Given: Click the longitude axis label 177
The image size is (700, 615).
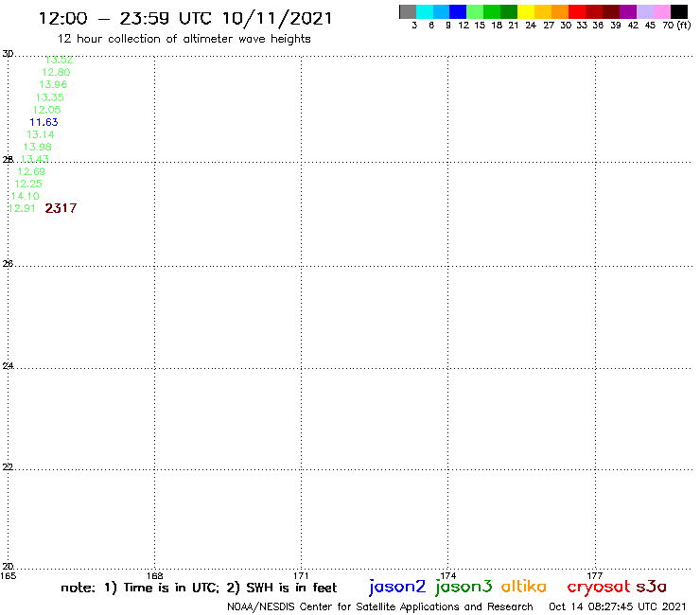Looking at the screenshot, I should [x=595, y=575].
